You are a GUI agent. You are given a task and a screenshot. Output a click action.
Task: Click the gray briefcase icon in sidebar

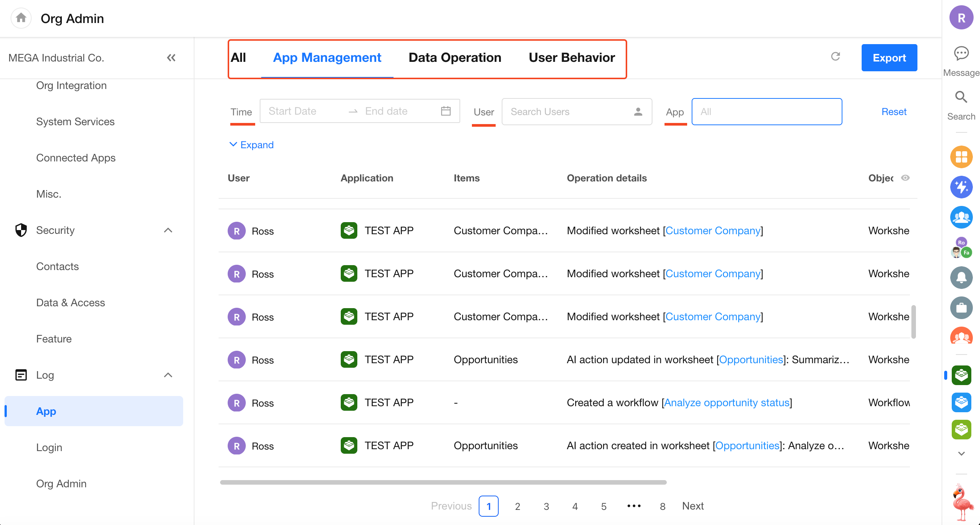click(x=961, y=307)
